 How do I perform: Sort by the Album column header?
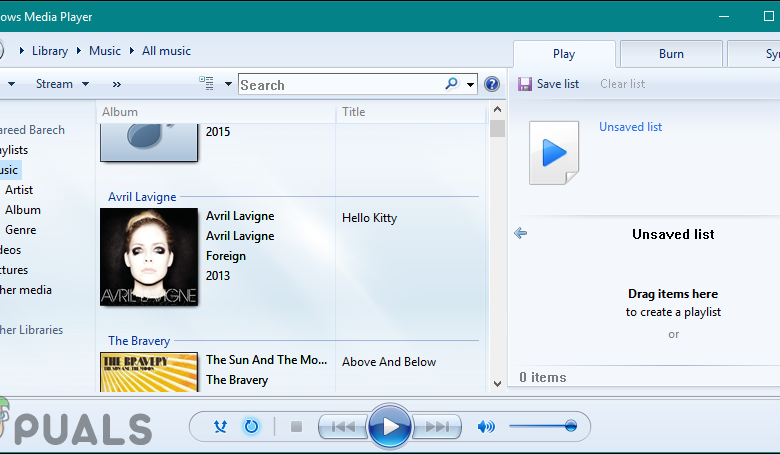click(216, 112)
